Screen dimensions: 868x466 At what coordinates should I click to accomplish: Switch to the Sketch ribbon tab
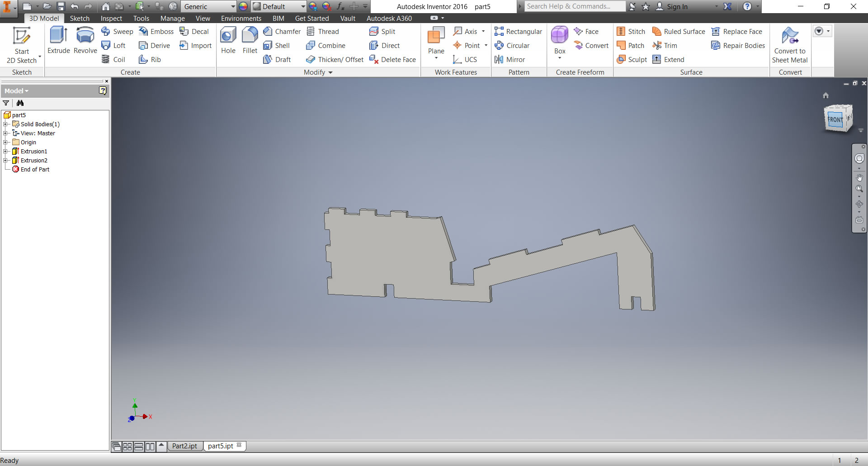pyautogui.click(x=80, y=18)
